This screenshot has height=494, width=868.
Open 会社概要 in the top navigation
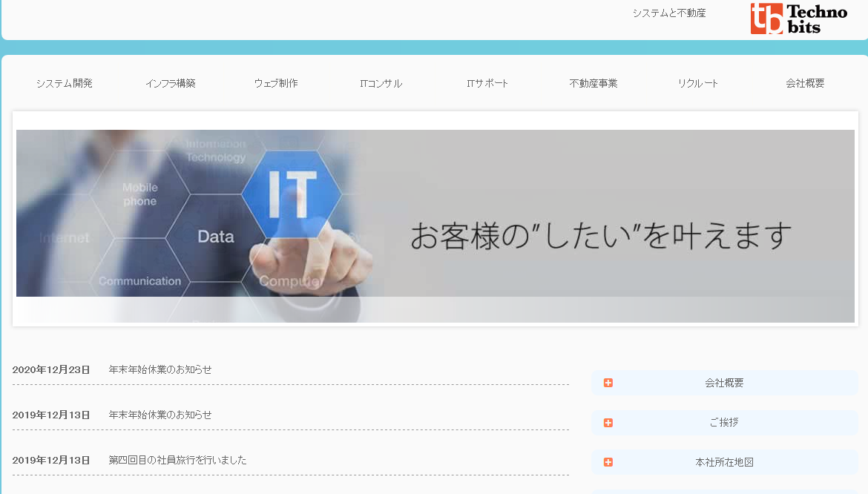pos(805,83)
